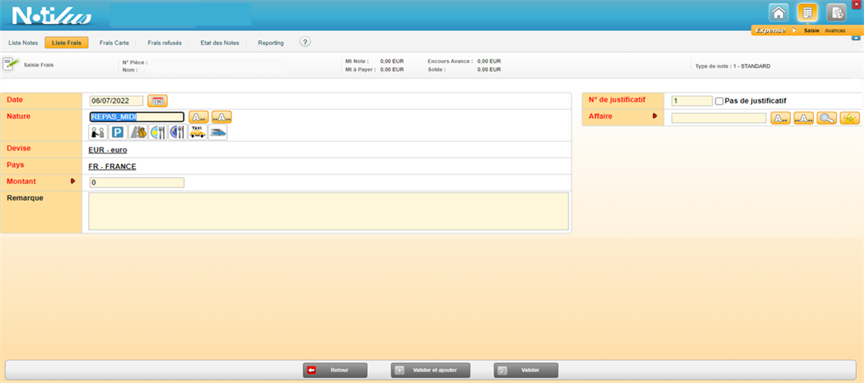This screenshot has height=383, width=864.
Task: Search Affaire containing text (..A..)
Action: [803, 118]
